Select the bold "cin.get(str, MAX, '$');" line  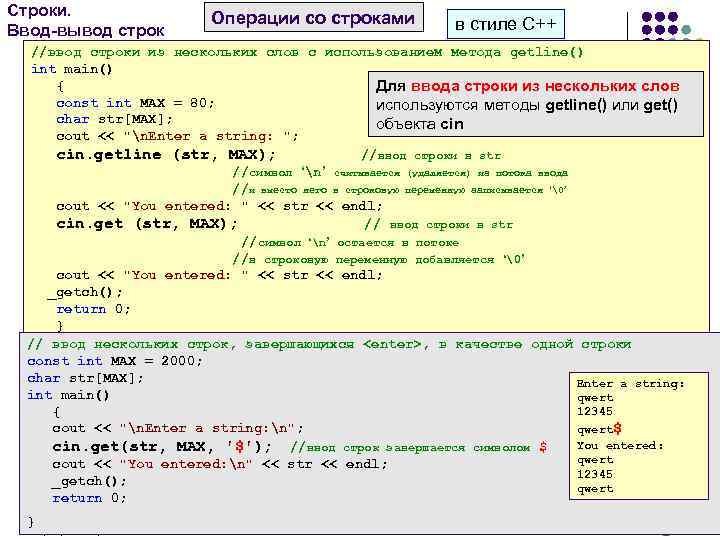[x=162, y=446]
